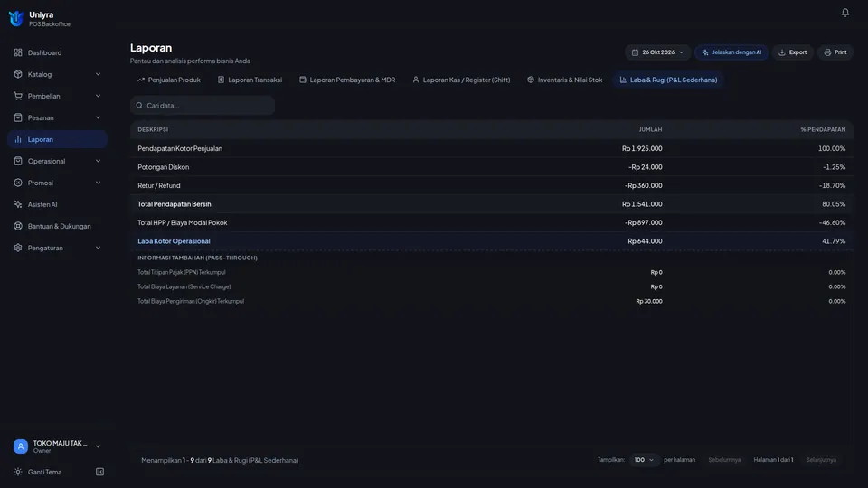Click the Pembelian cart icon
Viewport: 868px width, 488px height.
pos(18,96)
